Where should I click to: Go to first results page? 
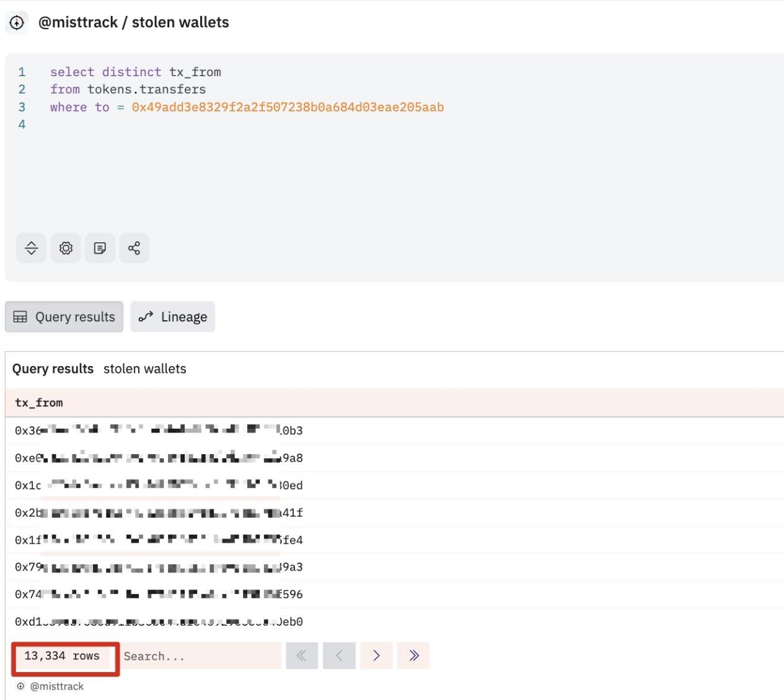[x=301, y=655]
